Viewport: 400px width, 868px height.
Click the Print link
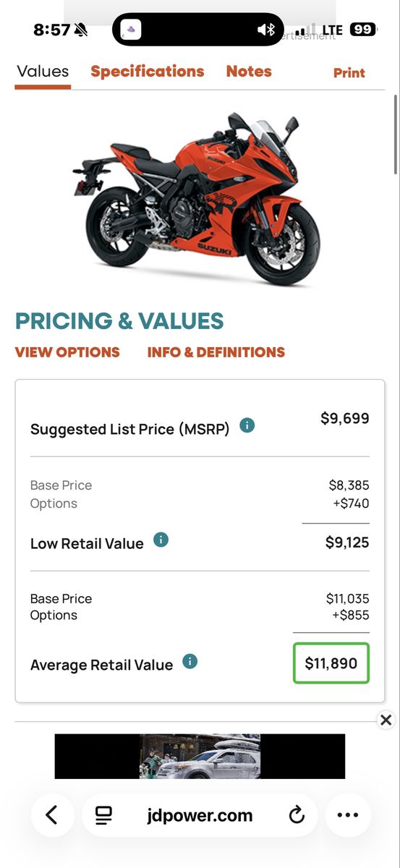pyautogui.click(x=349, y=73)
